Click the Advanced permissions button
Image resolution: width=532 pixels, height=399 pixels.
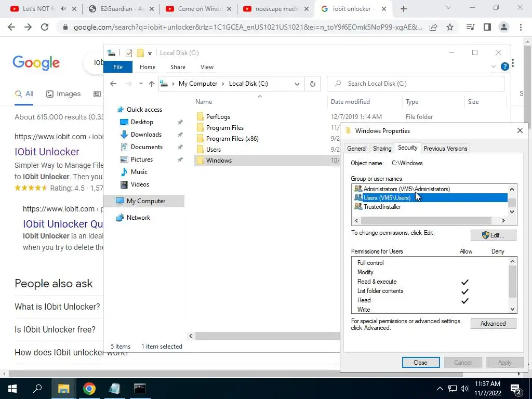(x=494, y=324)
